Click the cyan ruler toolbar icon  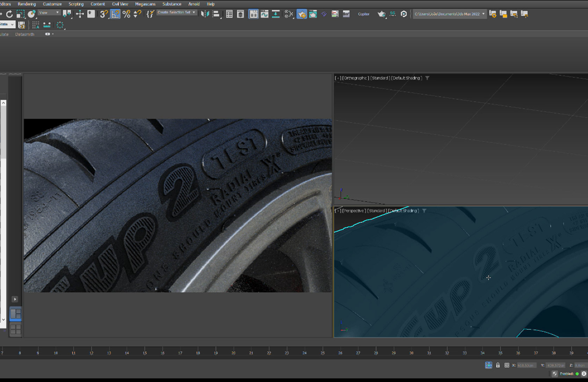click(x=47, y=25)
